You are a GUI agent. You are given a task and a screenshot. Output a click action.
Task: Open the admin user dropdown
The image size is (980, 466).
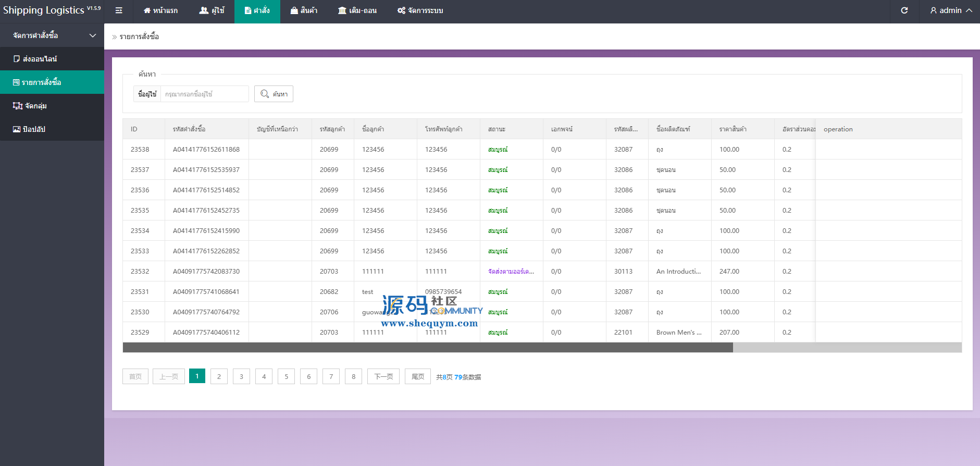(951, 10)
